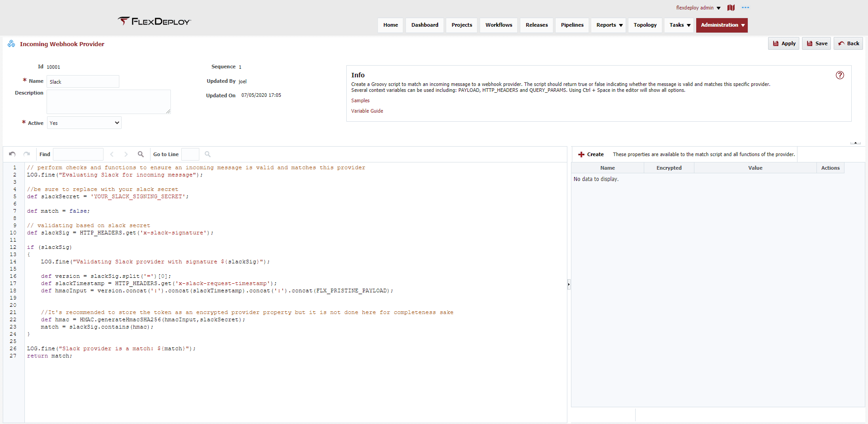The image size is (868, 424).
Task: Open the Dashboard tab
Action: (x=425, y=25)
